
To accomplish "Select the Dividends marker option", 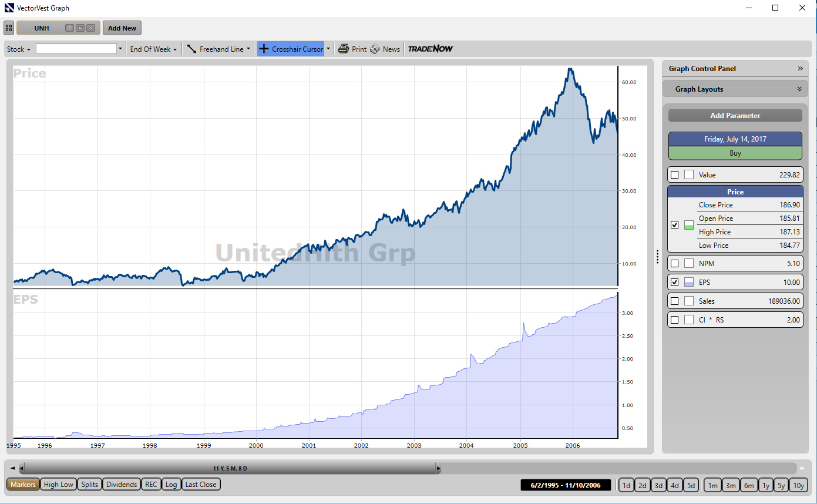I will [x=122, y=485].
